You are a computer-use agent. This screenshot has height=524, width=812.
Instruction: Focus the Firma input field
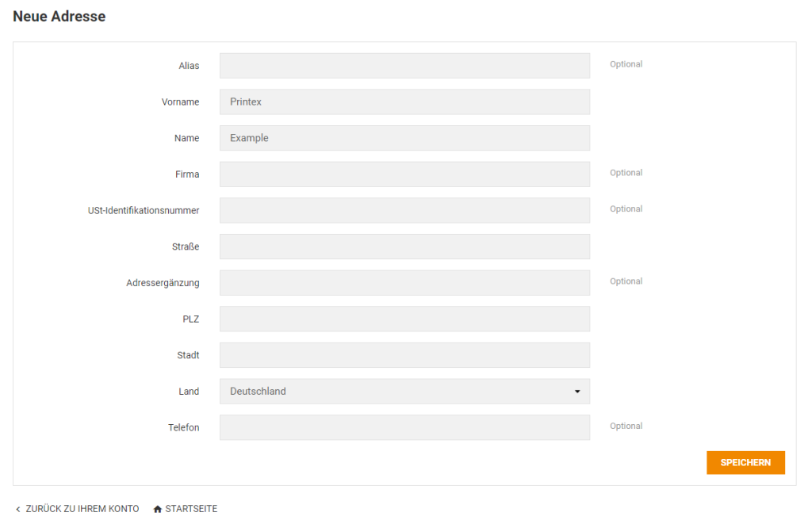click(404, 174)
